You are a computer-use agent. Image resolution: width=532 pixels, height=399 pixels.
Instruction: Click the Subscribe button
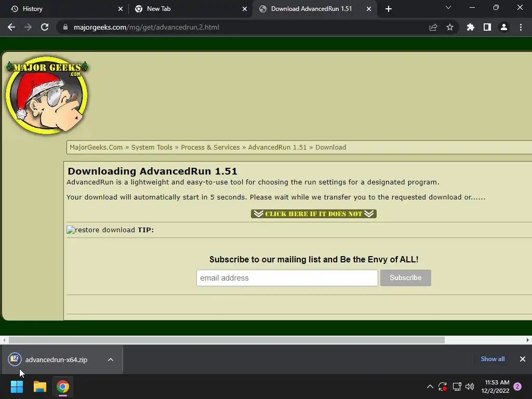[x=405, y=278]
